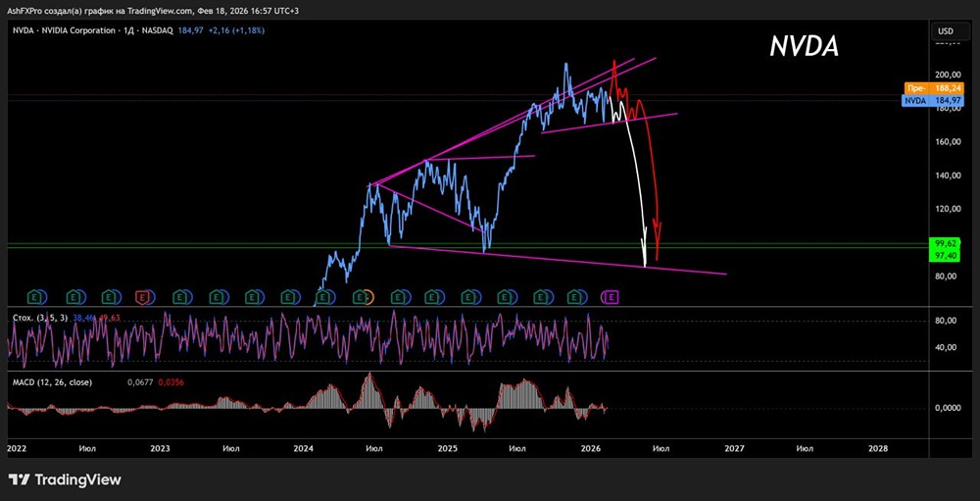Click the 2027 time axis label

click(734, 448)
